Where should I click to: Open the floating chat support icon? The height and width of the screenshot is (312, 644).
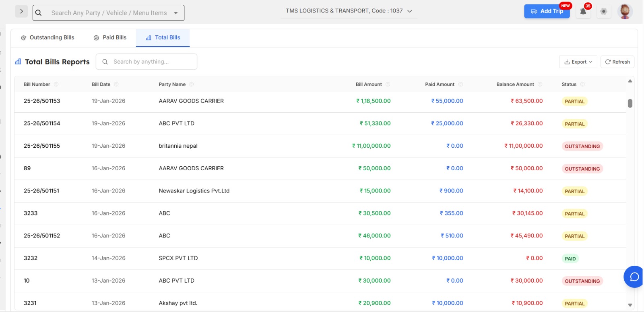pyautogui.click(x=634, y=277)
